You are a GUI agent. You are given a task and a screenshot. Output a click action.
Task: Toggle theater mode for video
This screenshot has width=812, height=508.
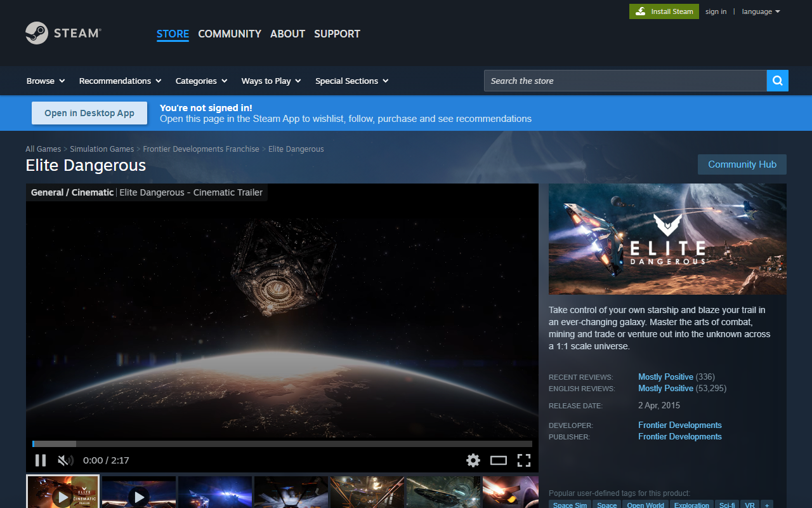(499, 460)
